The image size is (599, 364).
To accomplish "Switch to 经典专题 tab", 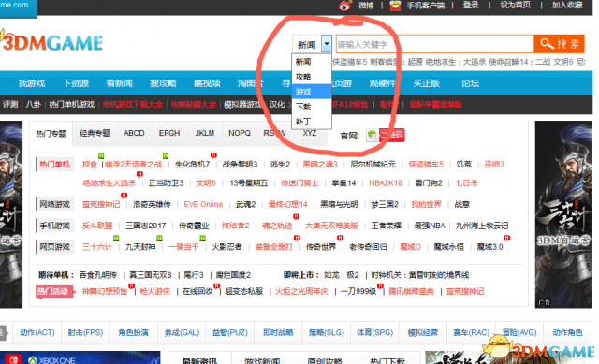I will pos(95,133).
